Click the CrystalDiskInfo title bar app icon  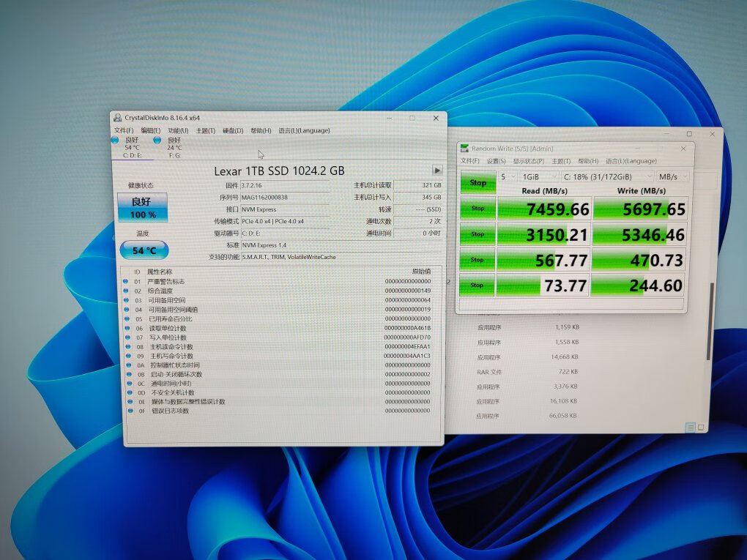tap(117, 118)
